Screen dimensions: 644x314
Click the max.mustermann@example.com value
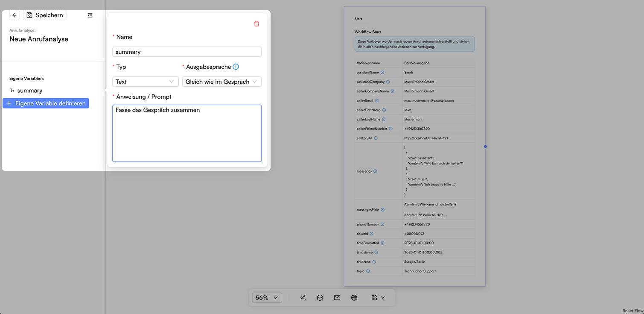(429, 101)
